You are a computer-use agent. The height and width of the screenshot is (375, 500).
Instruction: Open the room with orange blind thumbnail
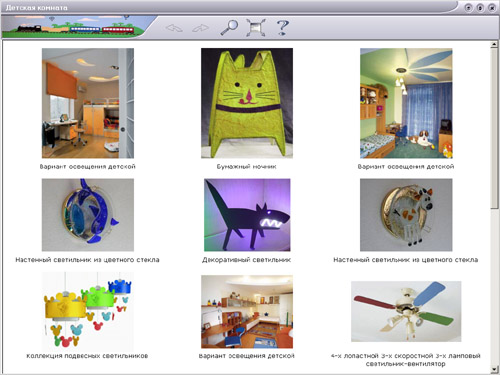88,103
